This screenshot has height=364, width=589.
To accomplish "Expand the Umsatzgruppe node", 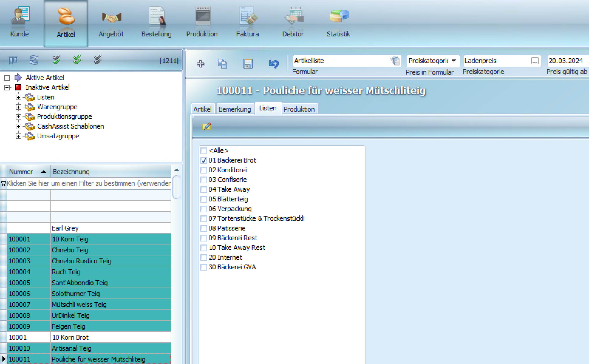I will click(x=19, y=136).
